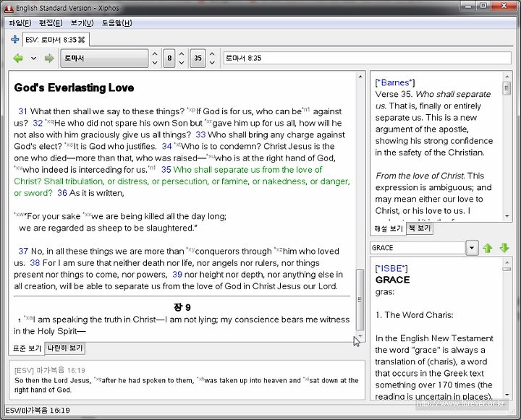Click the *Barnes* commentary module link
The width and height of the screenshot is (521, 420).
(395, 82)
